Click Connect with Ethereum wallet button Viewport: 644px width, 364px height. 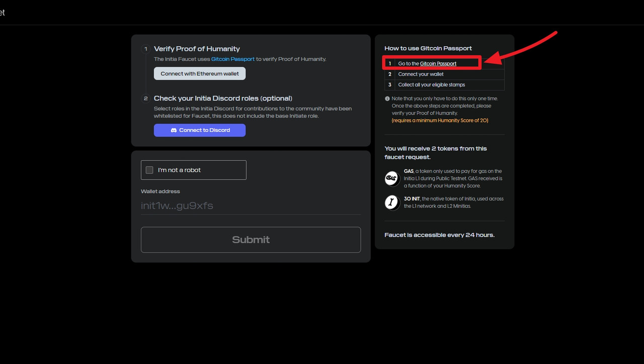(x=200, y=73)
